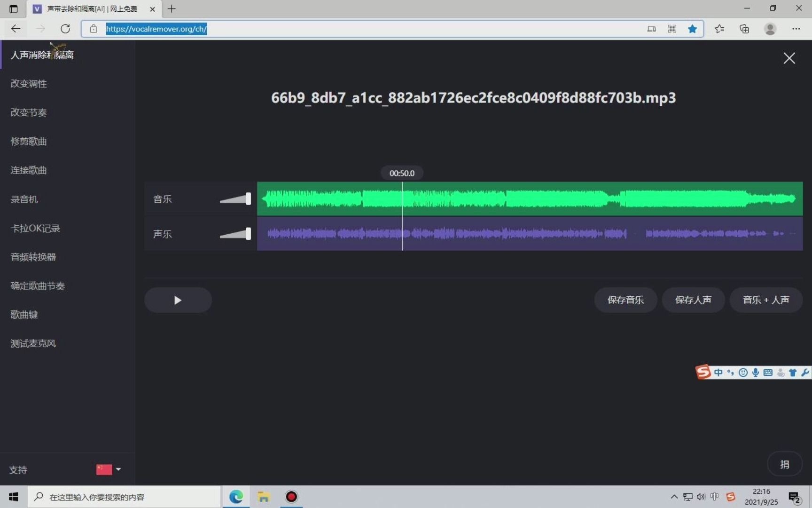This screenshot has width=812, height=508.
Task: Open 人声消除和隔离 in the sidebar
Action: click(42, 55)
